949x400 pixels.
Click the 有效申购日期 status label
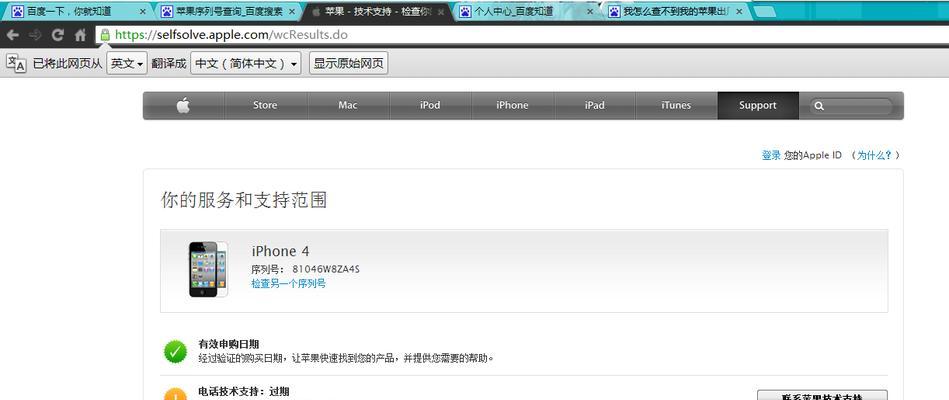tap(229, 344)
